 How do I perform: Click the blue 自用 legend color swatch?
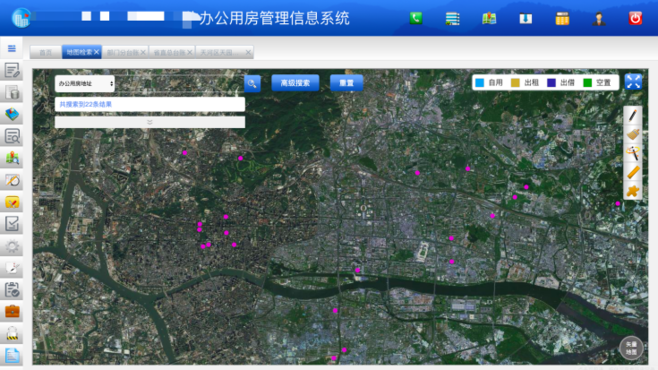[x=480, y=83]
